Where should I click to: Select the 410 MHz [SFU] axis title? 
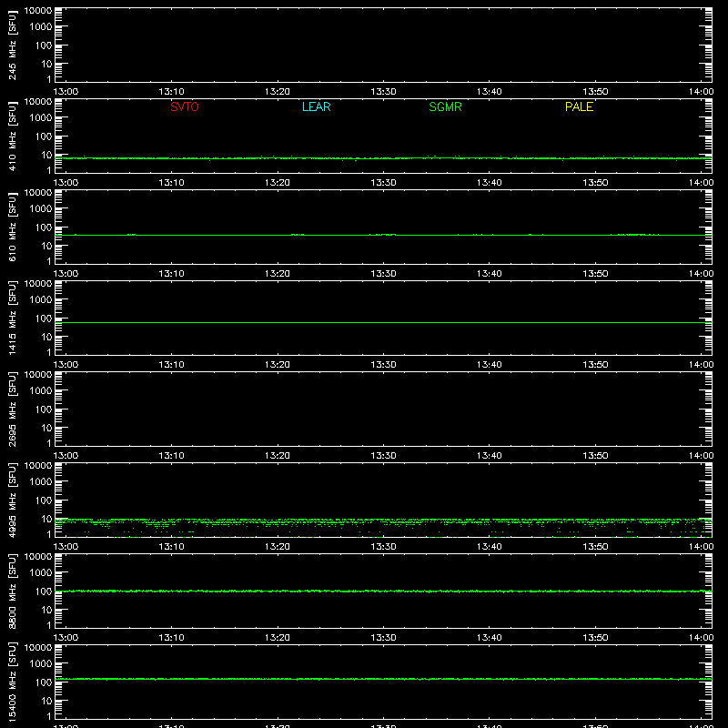(12, 136)
